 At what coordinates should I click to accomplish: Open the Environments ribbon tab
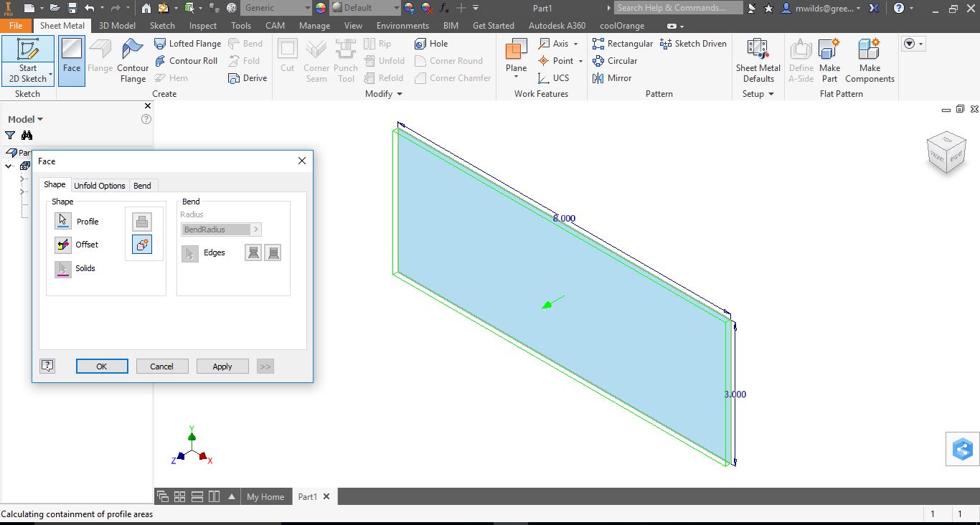402,25
